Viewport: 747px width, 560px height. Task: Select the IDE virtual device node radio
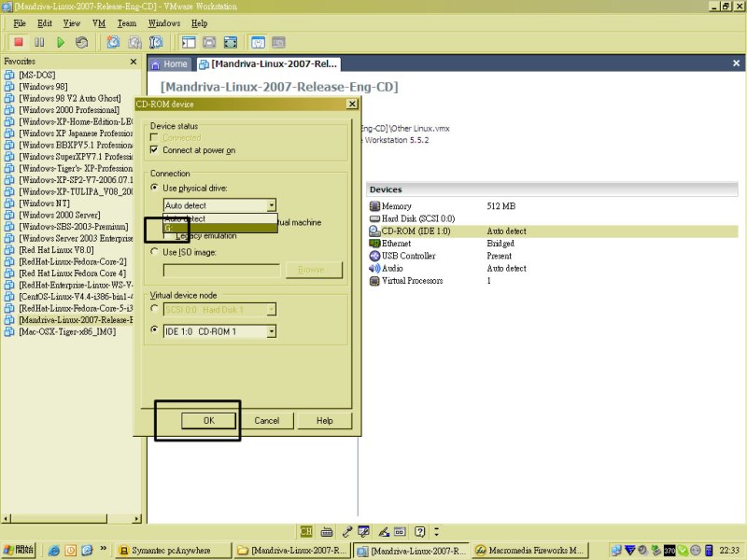[x=154, y=329]
